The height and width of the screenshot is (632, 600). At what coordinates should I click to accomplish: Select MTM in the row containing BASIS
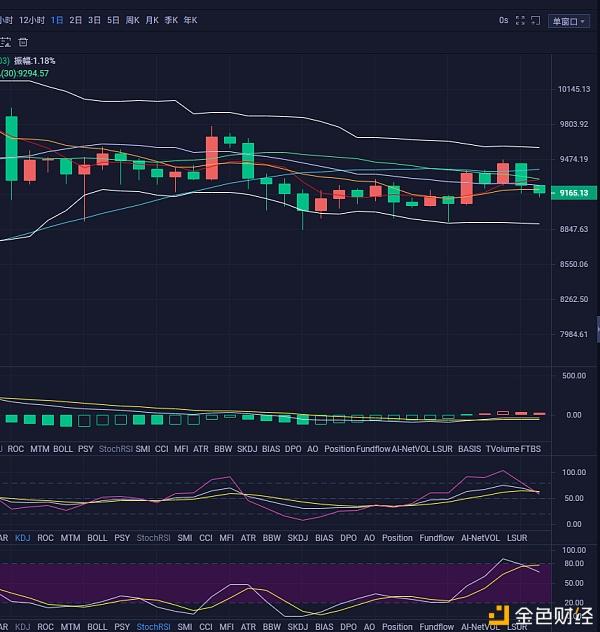(x=39, y=449)
